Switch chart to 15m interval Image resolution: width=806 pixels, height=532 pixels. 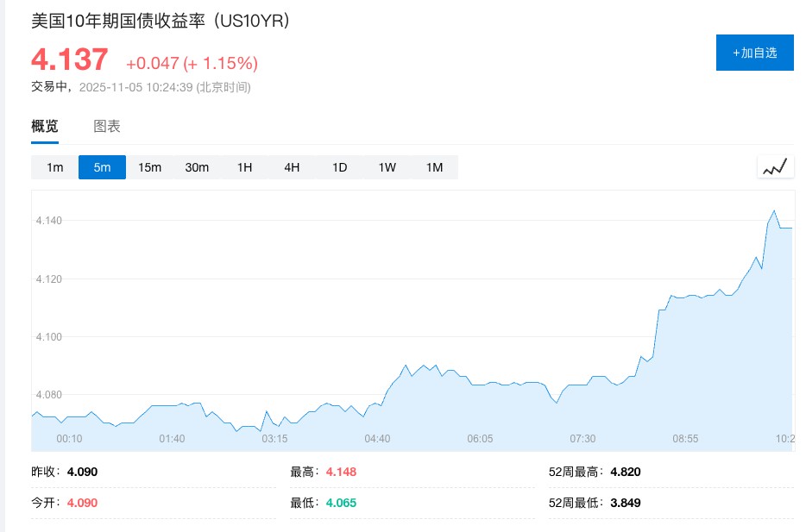[x=150, y=167]
